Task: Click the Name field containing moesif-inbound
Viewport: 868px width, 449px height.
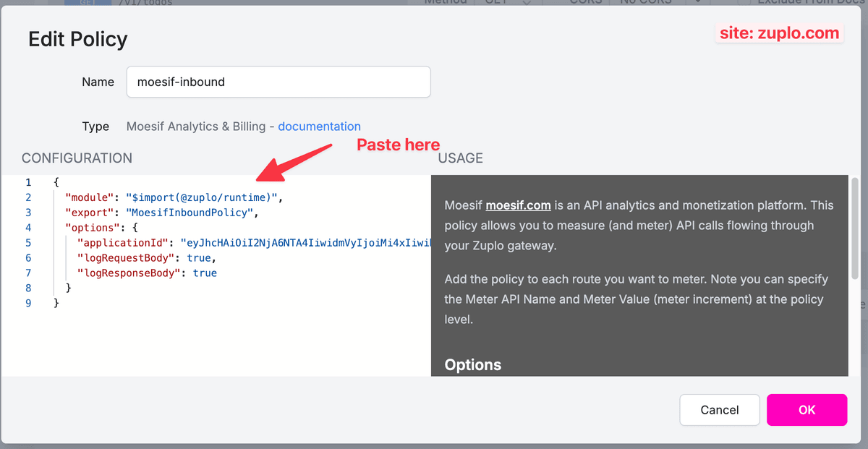Action: point(278,82)
